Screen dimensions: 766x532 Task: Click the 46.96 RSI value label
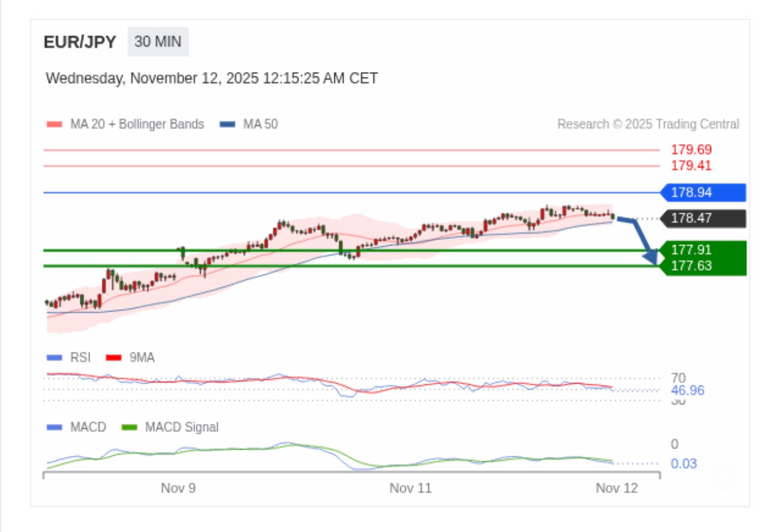tap(687, 391)
